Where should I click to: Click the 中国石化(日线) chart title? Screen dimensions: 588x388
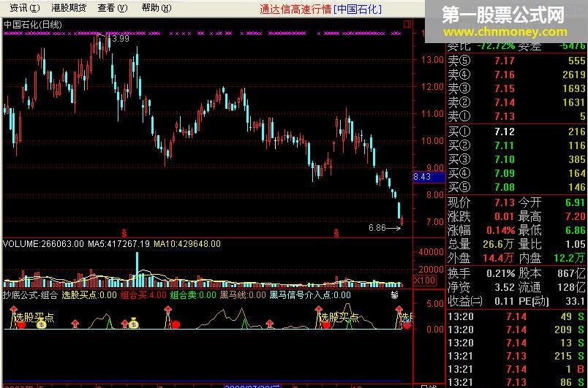(33, 25)
